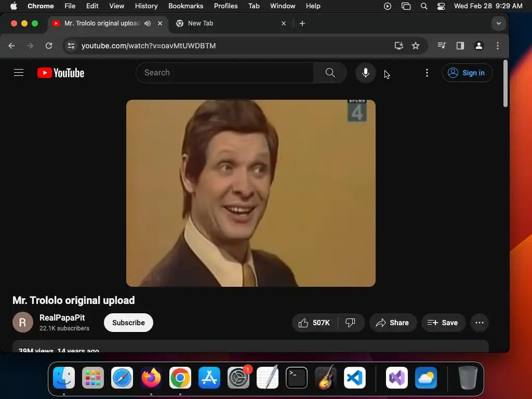Open Terminal from the Dock
532x399 pixels.
297,378
